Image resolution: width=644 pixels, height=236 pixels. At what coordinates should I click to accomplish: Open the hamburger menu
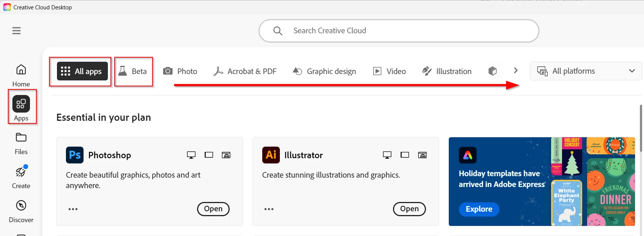click(16, 31)
